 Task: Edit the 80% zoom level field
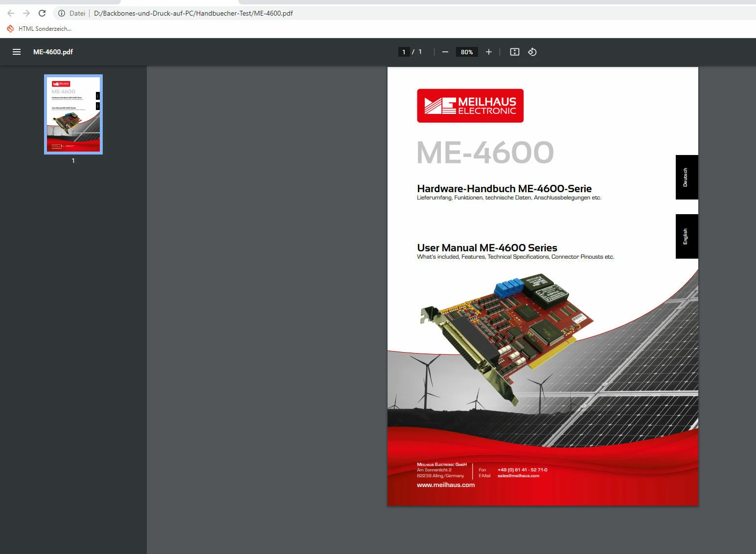[467, 52]
